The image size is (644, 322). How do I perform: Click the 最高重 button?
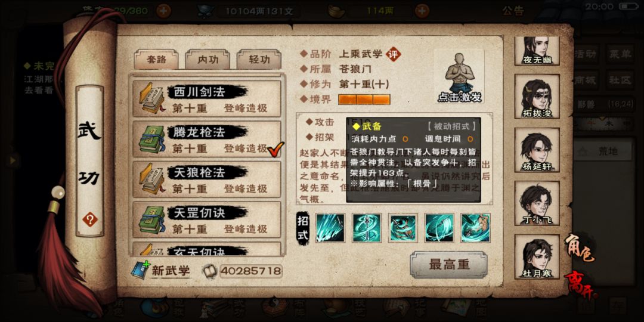(448, 265)
